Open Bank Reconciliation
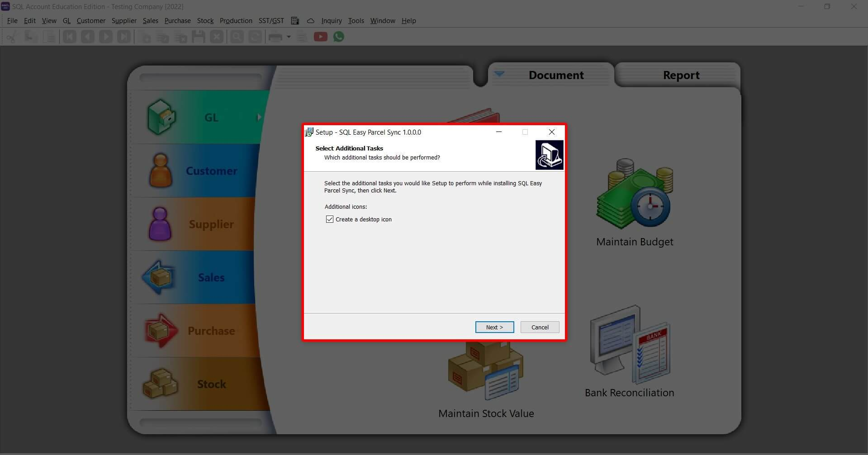Viewport: 868px width, 455px height. tap(630, 352)
